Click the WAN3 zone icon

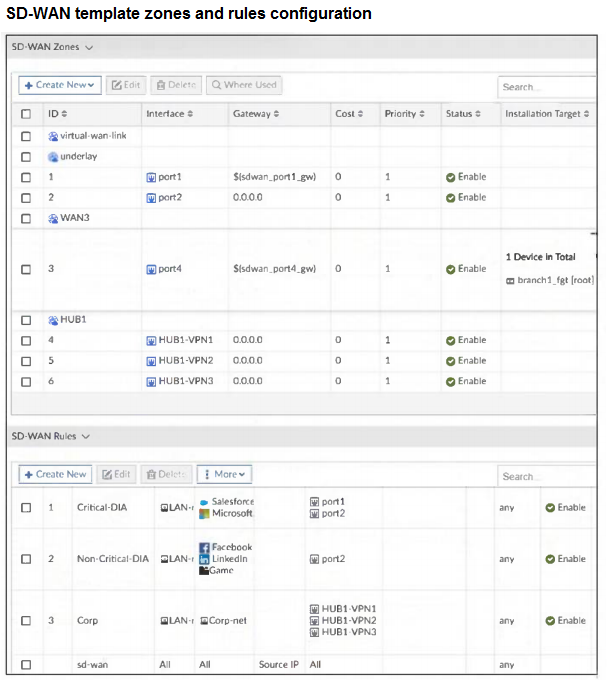pos(53,218)
